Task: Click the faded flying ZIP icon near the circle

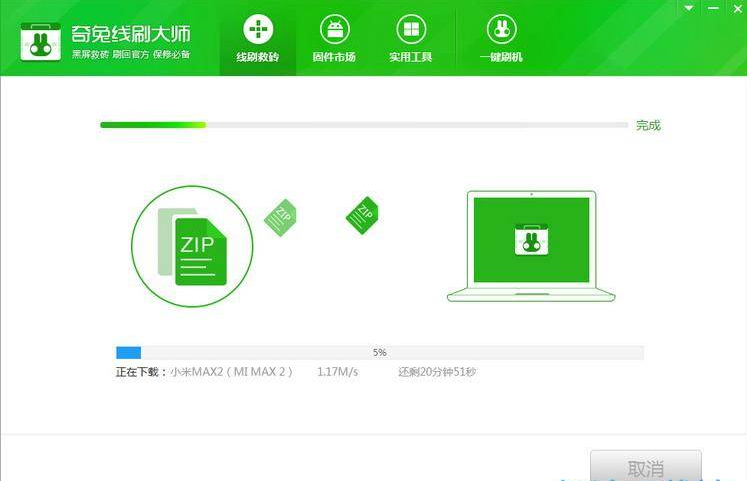Action: tap(280, 218)
